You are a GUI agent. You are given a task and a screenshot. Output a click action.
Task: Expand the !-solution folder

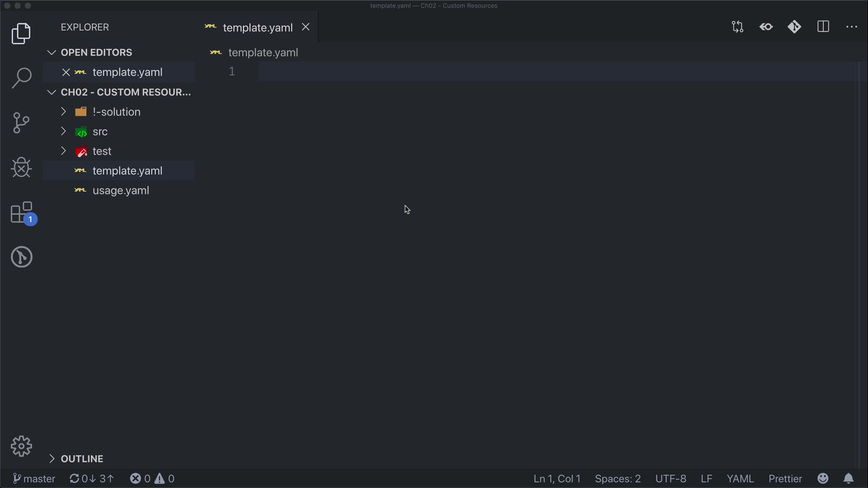[116, 112]
